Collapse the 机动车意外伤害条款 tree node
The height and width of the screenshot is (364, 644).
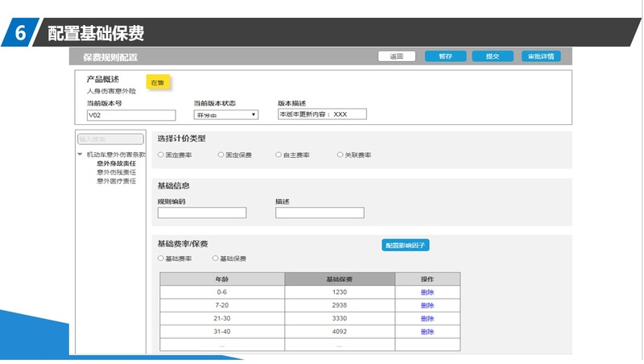(80, 155)
